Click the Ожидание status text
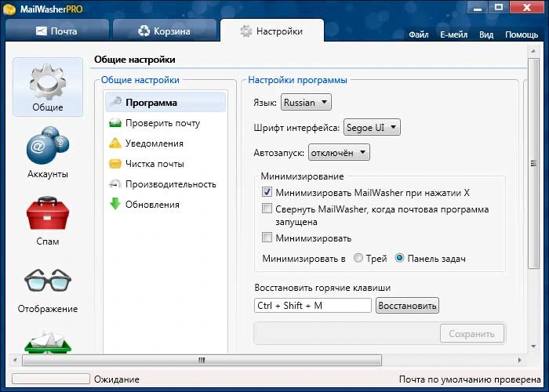549x392 pixels. coord(117,379)
